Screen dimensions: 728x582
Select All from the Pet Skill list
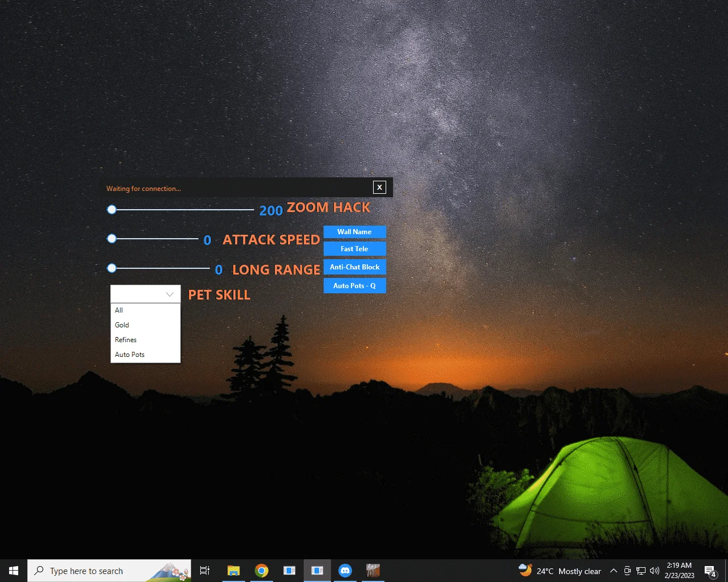point(146,310)
